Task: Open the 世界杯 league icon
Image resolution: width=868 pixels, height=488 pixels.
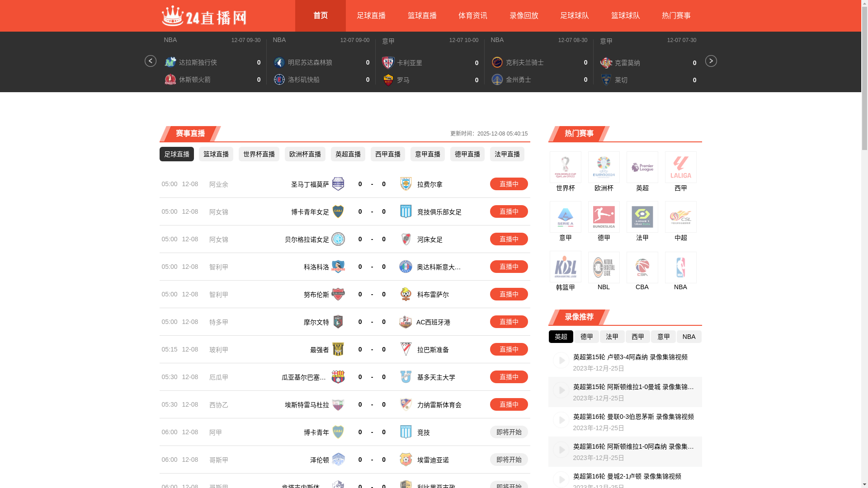Action: [x=565, y=168]
